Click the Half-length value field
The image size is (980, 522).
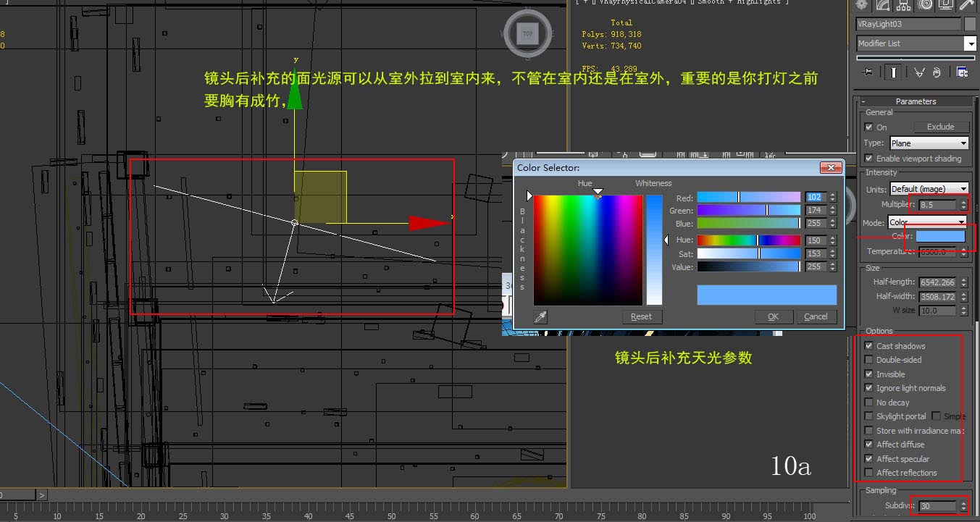click(938, 282)
